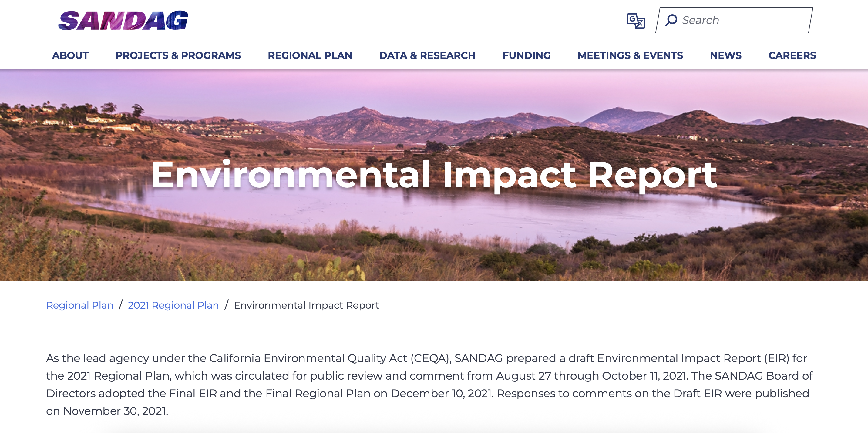Click the SANDAG logo
This screenshot has width=868, height=433.
[123, 20]
